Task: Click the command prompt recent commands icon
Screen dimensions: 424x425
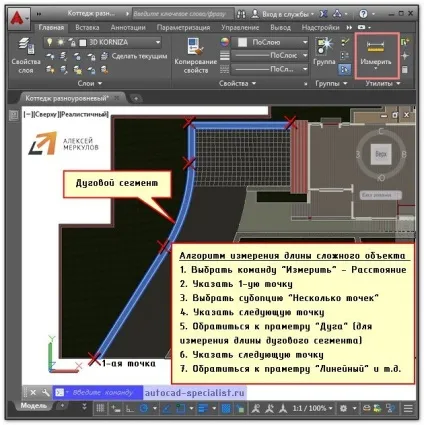Action: tap(61, 393)
